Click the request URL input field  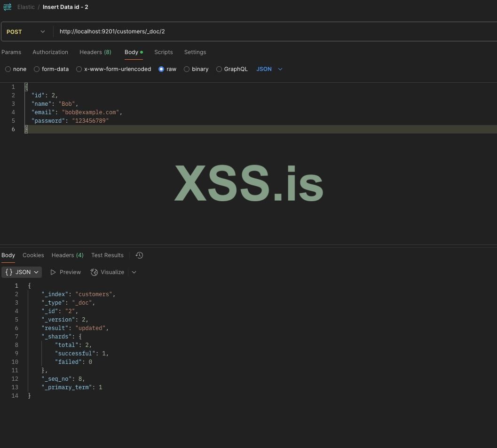click(275, 31)
